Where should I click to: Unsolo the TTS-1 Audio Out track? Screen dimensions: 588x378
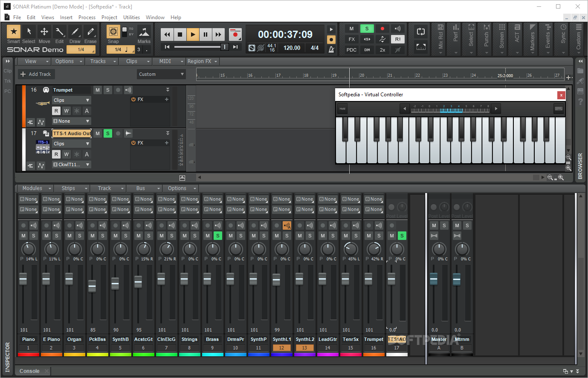coord(108,133)
